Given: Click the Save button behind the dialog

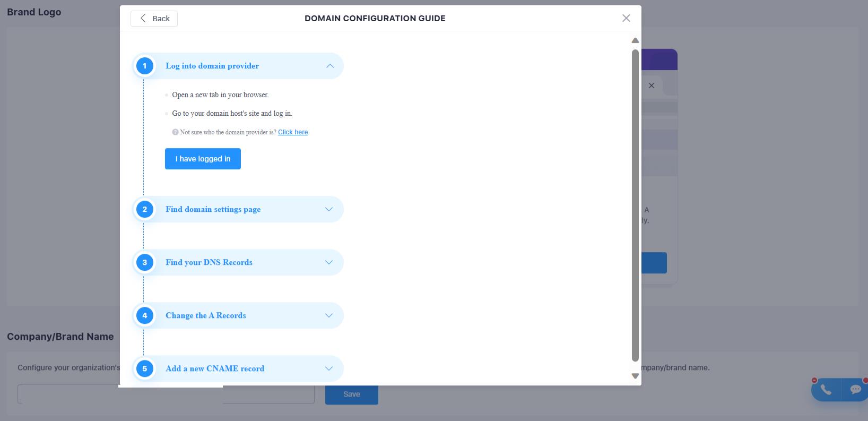Looking at the screenshot, I should coord(352,394).
